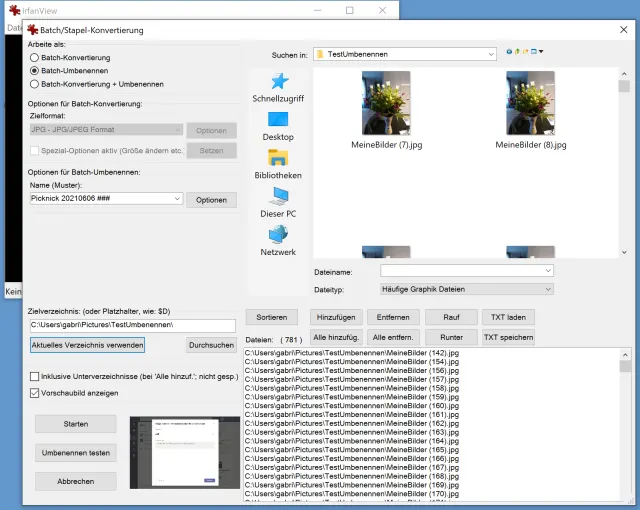Select Batch-Konvertierung radio option

[35, 58]
